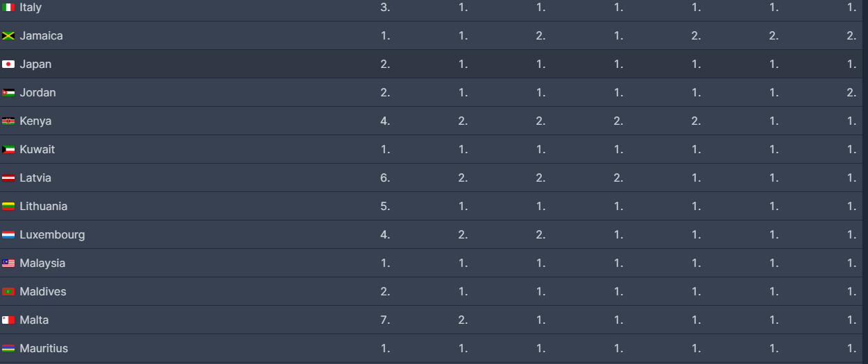Image resolution: width=868 pixels, height=364 pixels.
Task: Click the Kuwait flag icon
Action: click(x=8, y=150)
